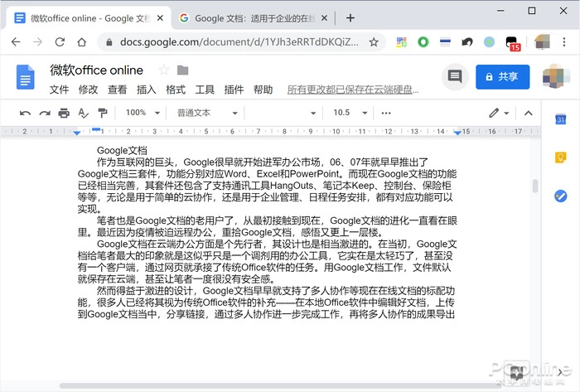Open the 10.5 font size dropdown
The width and height of the screenshot is (580, 392).
tap(347, 113)
